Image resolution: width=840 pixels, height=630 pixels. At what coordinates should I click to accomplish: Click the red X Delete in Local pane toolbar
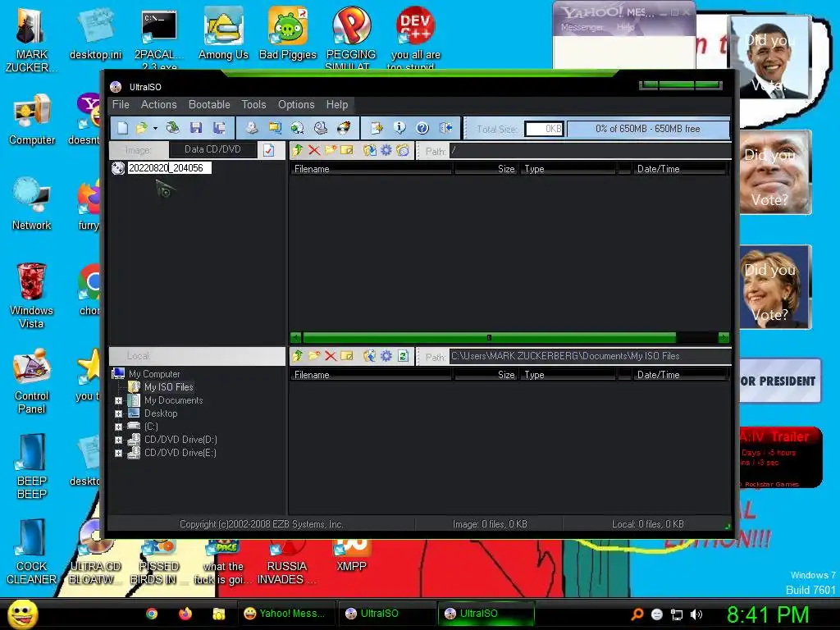331,356
